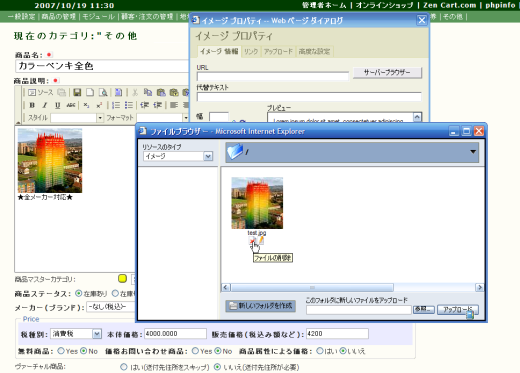
Task: Choose はい for virtual product option
Action: point(124,367)
